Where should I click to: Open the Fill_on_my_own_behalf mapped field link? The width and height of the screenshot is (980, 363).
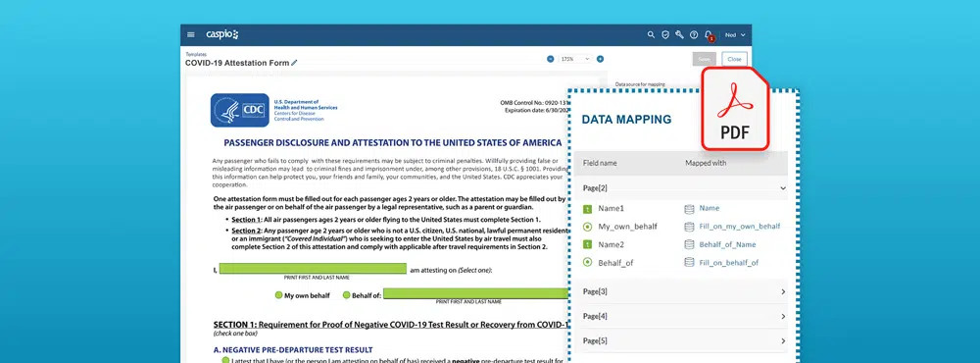[x=739, y=226]
